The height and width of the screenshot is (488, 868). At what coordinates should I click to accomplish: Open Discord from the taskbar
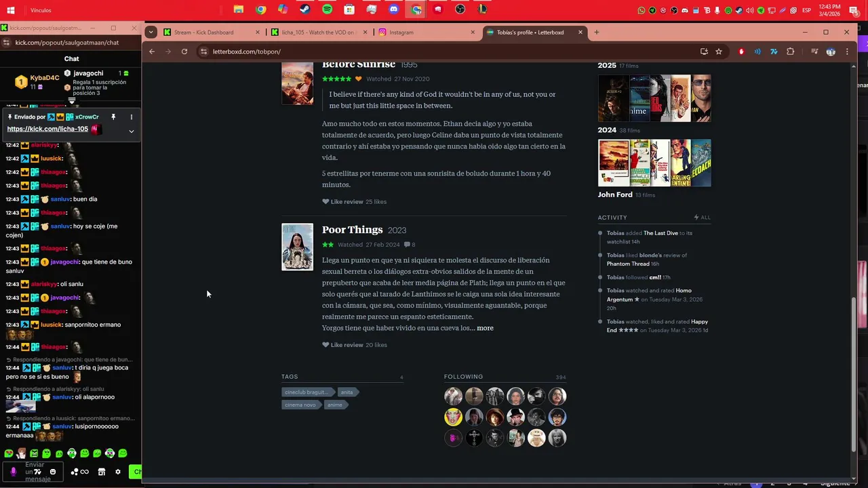[394, 9]
